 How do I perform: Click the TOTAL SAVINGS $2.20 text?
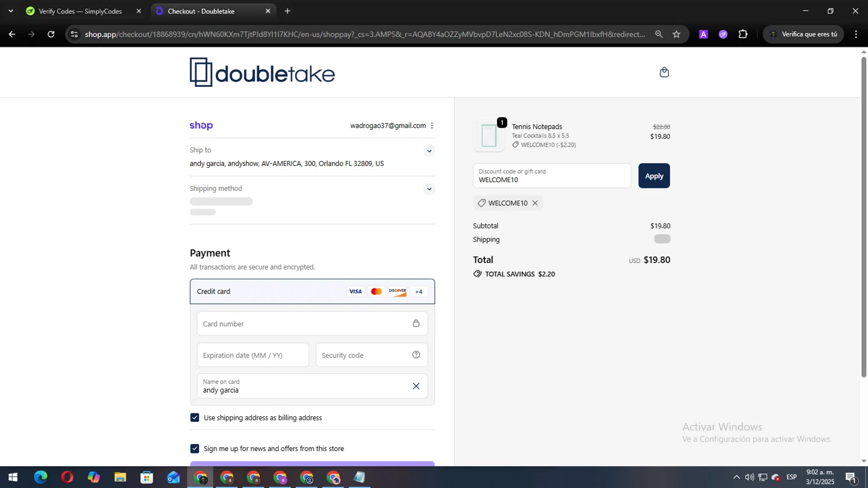[x=520, y=274]
